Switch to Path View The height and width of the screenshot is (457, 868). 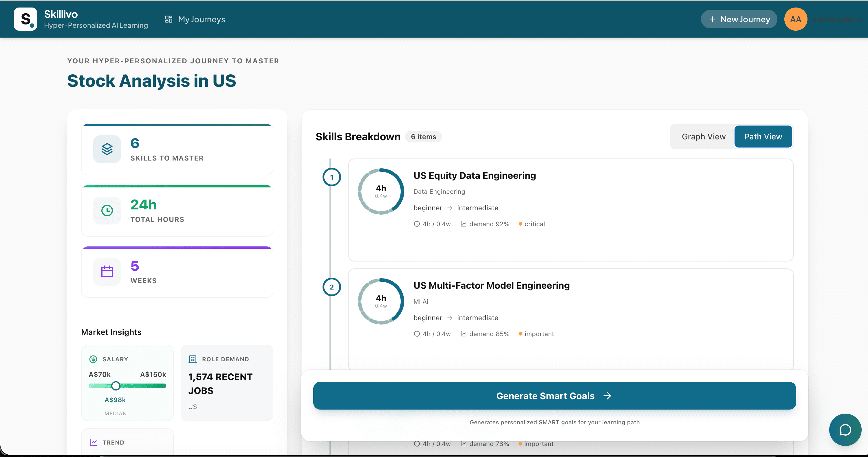click(x=763, y=137)
